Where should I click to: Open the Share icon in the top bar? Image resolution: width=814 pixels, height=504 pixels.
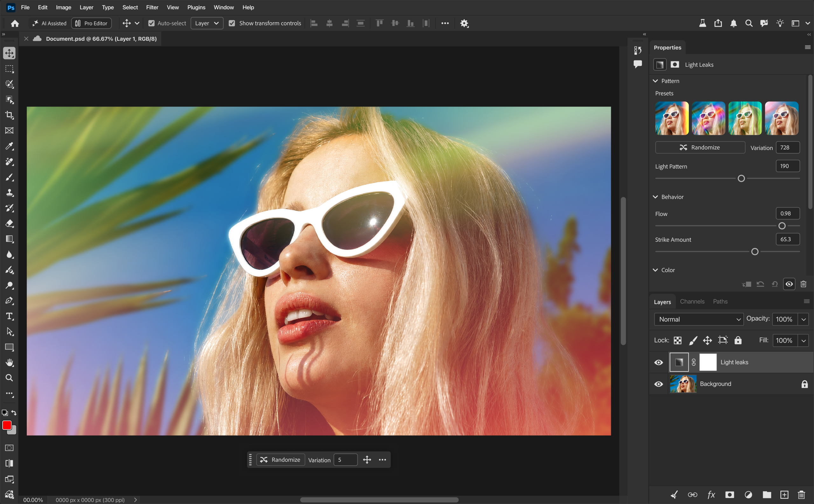click(718, 23)
